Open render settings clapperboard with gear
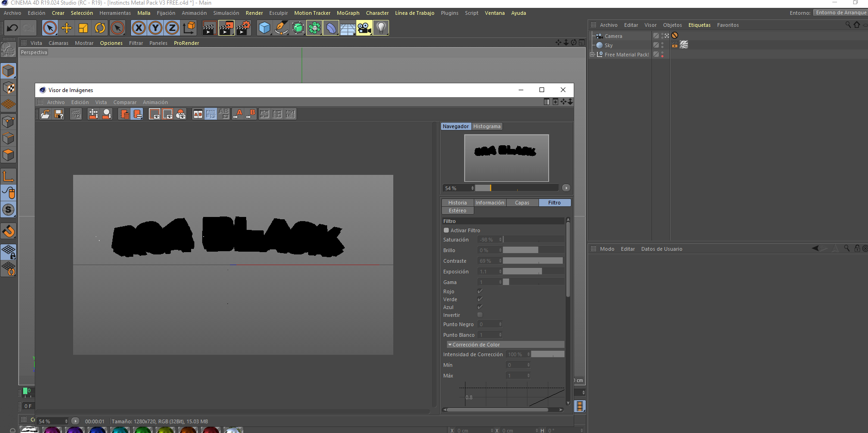The height and width of the screenshot is (433, 868). pos(243,28)
